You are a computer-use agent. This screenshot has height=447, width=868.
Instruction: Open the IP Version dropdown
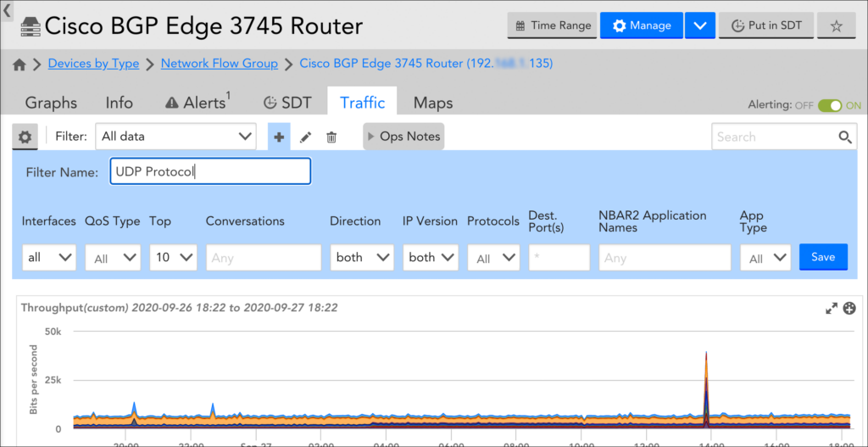click(431, 258)
